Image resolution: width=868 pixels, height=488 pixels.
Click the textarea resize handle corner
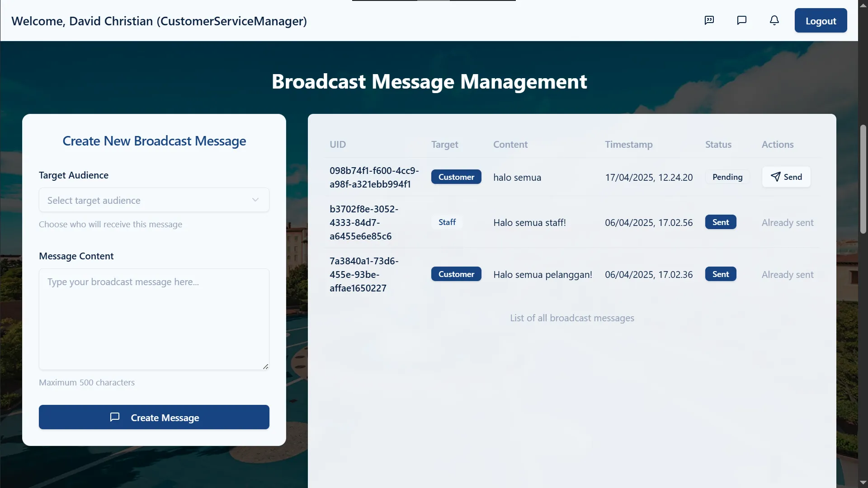click(x=266, y=366)
